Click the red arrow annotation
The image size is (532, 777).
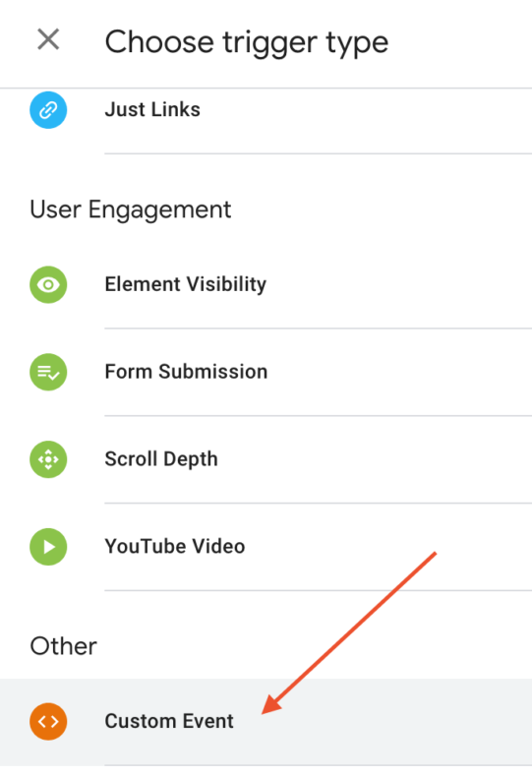tap(349, 633)
